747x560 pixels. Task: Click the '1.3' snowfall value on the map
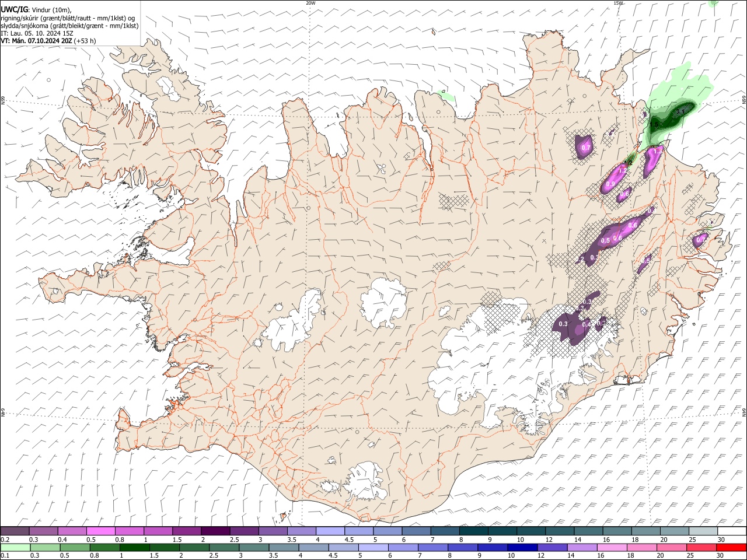click(657, 151)
